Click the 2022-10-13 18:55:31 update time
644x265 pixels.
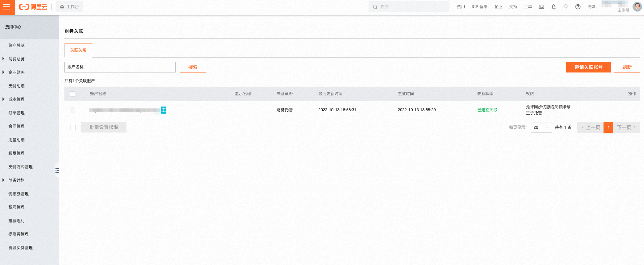[337, 110]
